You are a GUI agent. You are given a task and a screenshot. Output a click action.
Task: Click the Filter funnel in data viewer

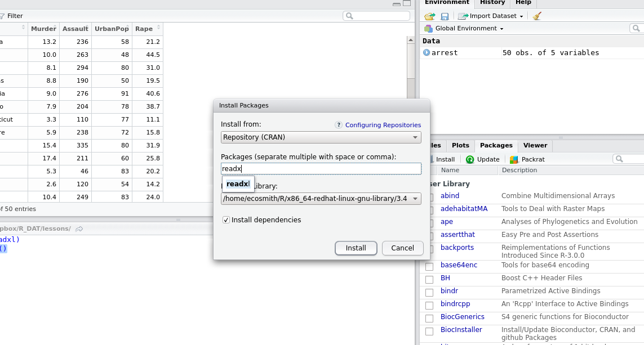pos(2,16)
